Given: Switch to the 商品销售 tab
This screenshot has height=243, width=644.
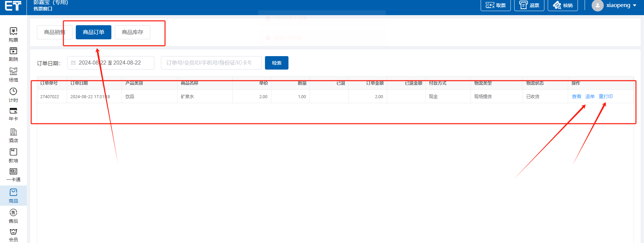Looking at the screenshot, I should (54, 32).
